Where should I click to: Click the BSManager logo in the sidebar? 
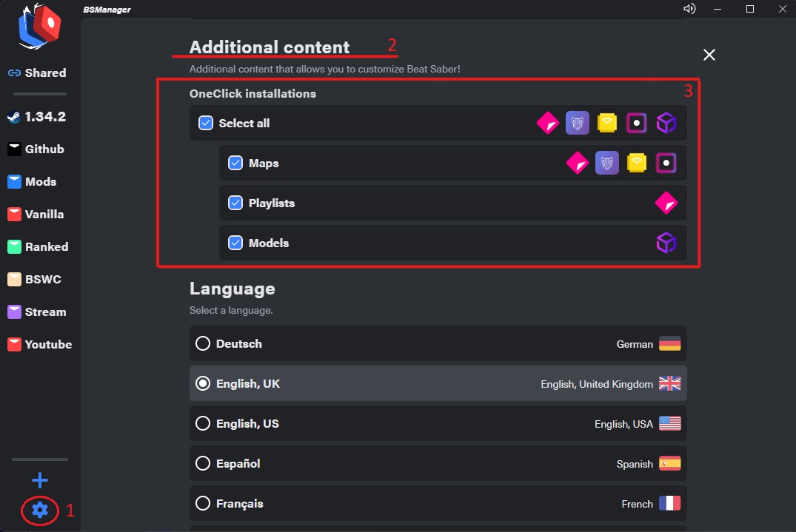click(40, 27)
